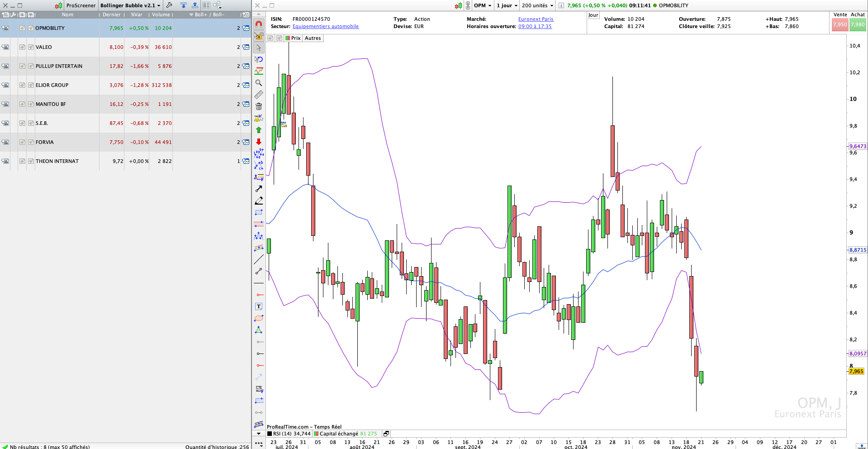Click the blue upload export icon

(x=194, y=5)
